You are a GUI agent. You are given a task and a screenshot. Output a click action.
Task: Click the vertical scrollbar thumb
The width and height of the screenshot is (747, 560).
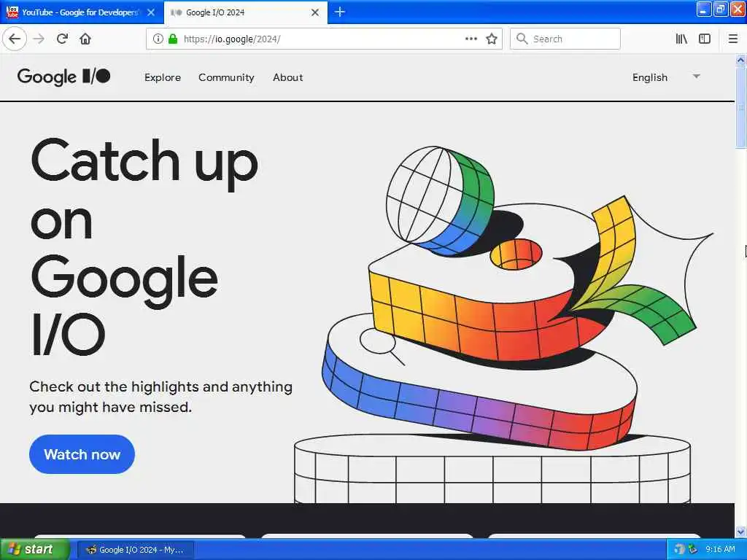point(740,107)
